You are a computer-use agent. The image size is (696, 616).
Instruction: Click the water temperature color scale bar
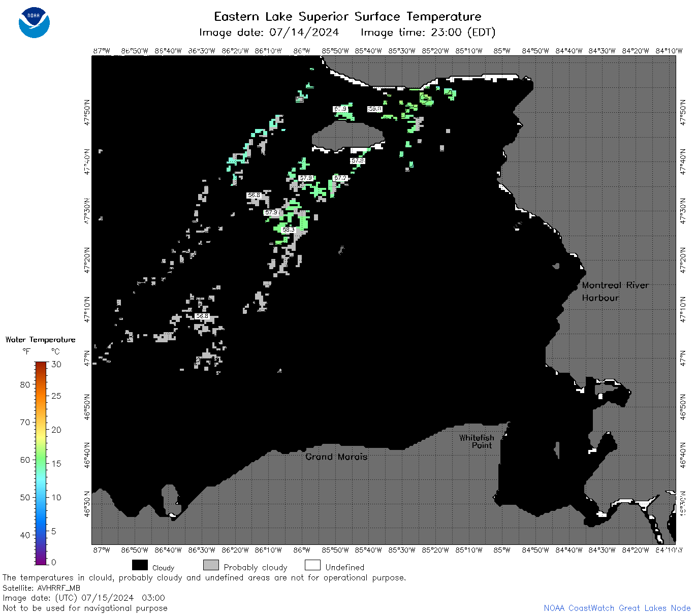[41, 463]
